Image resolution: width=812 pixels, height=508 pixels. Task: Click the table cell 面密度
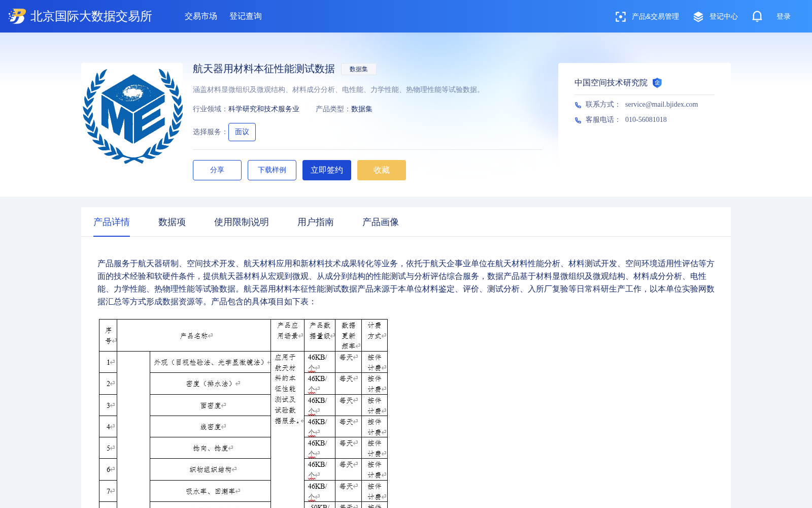tap(210, 405)
